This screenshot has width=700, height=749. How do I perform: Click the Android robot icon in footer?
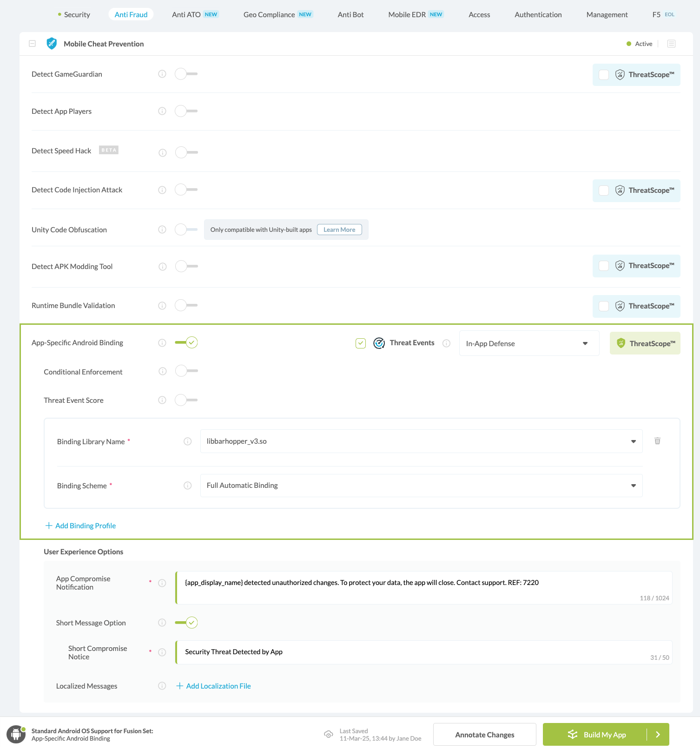click(16, 735)
